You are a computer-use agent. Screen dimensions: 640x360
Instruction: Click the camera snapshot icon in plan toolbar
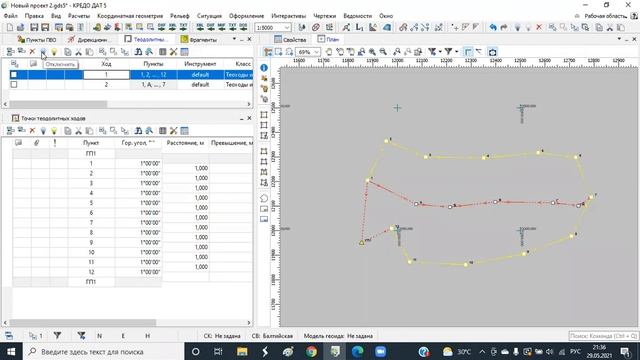(492, 52)
